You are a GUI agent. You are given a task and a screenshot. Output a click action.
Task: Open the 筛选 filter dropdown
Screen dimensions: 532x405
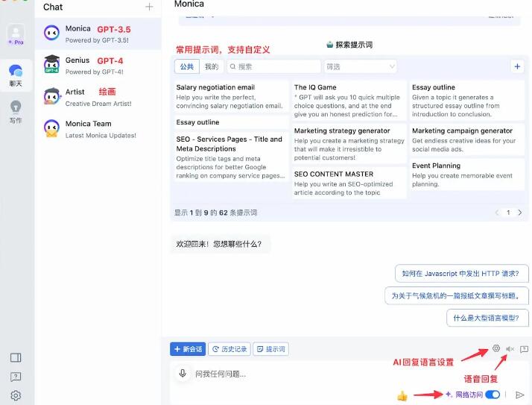[361, 66]
